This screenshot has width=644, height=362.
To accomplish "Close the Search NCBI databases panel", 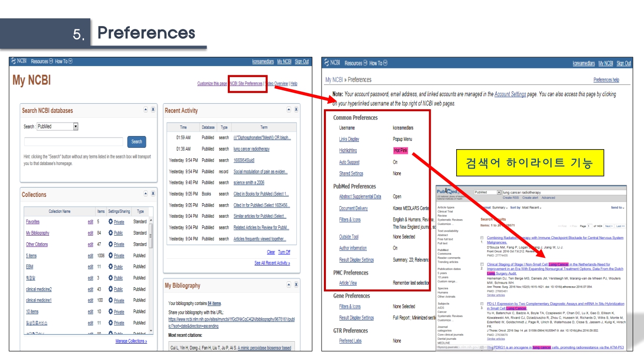I will pyautogui.click(x=153, y=110).
